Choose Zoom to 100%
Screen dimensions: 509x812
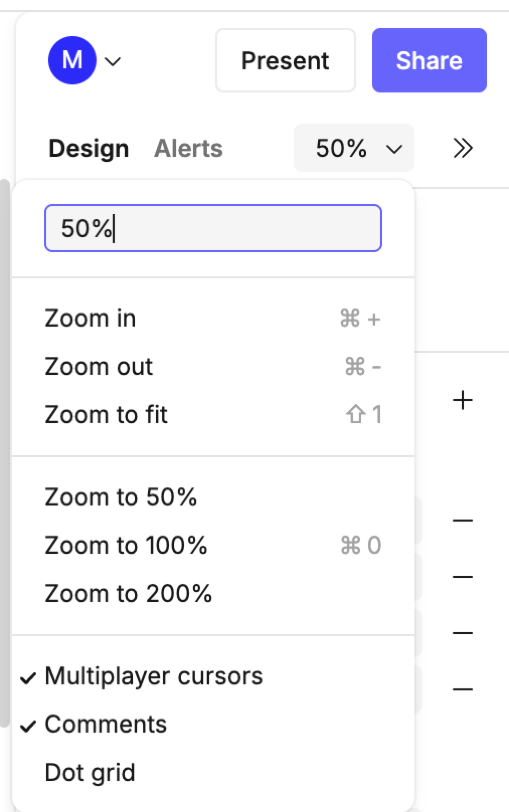click(126, 546)
